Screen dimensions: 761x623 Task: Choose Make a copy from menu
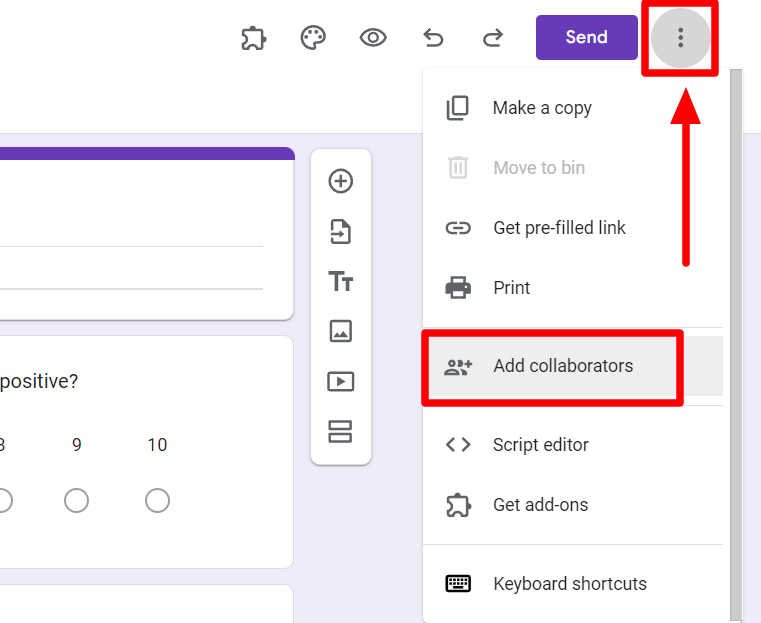click(573, 108)
